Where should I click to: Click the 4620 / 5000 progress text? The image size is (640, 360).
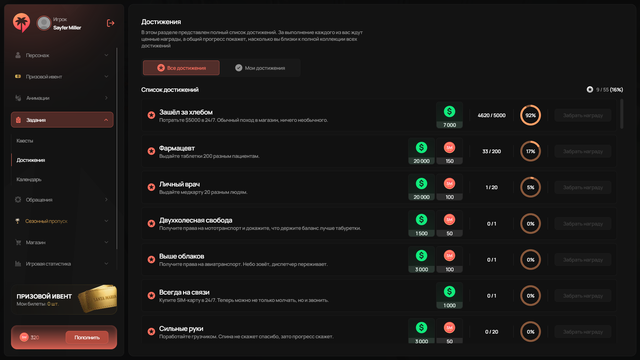[491, 116]
